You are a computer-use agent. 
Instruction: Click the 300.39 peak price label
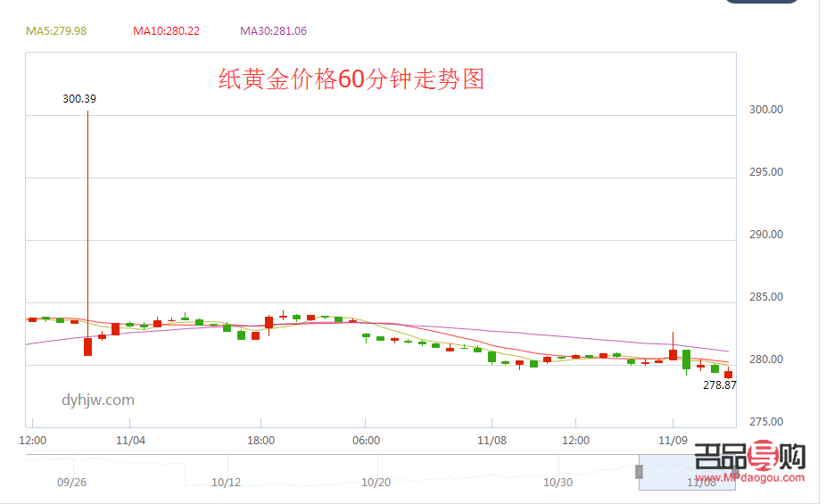[79, 99]
